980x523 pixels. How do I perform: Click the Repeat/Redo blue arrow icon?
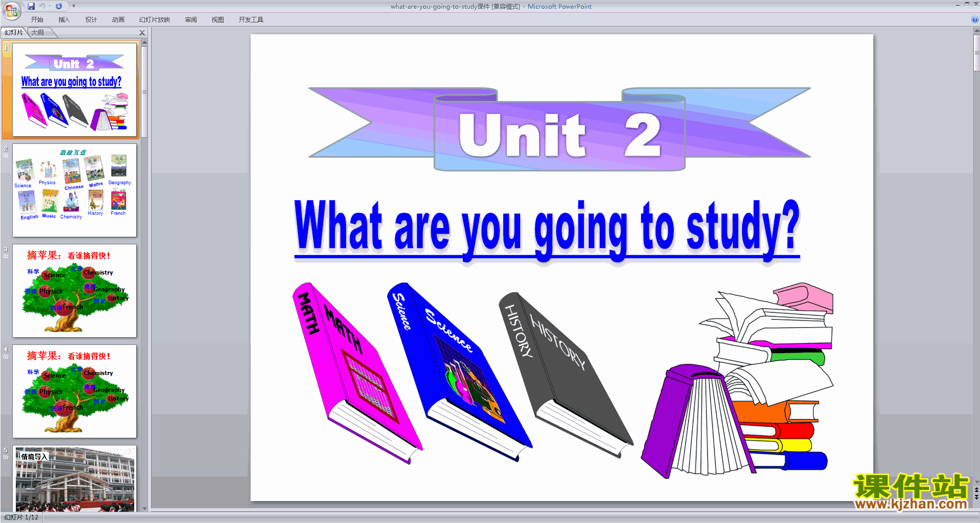coord(59,6)
